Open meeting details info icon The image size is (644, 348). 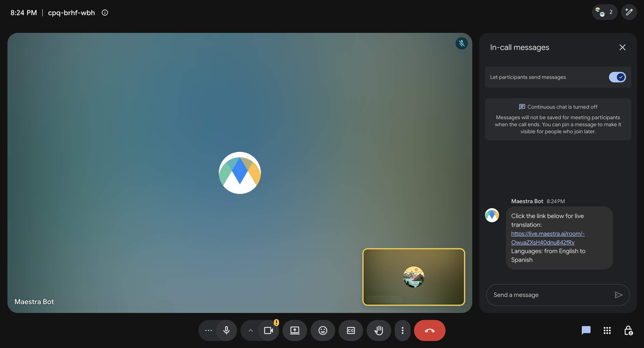pos(105,12)
